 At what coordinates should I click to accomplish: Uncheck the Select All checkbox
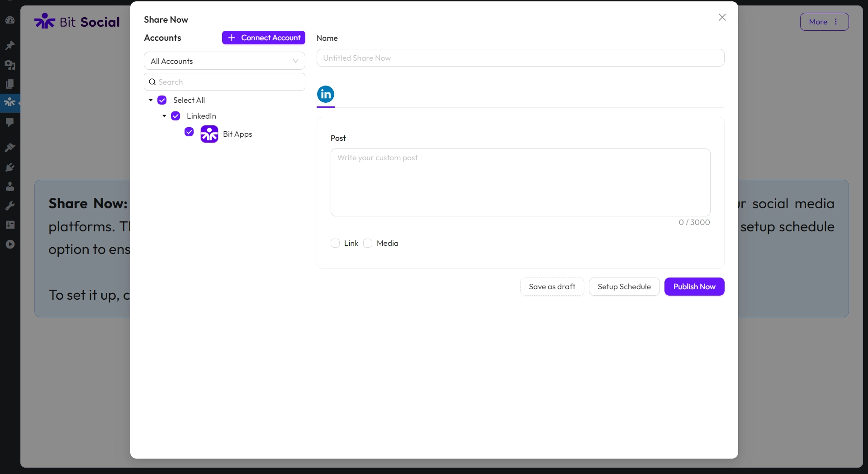click(x=162, y=100)
